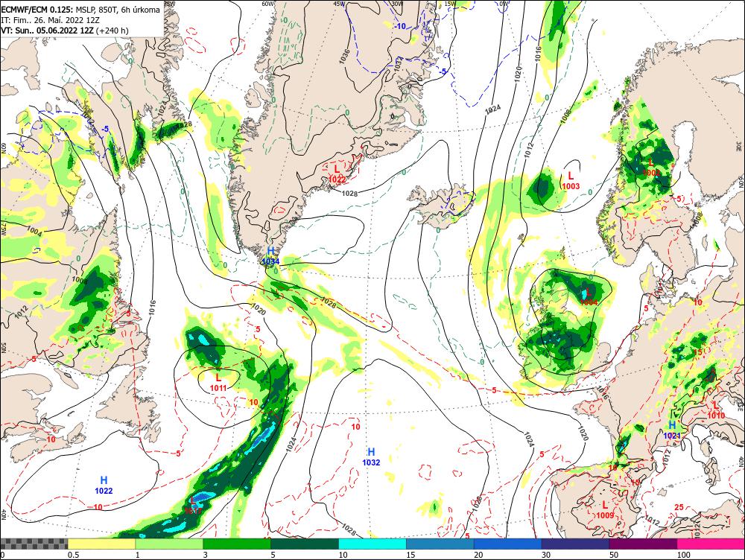Click the dark green 5–10 mm legend swatch
The width and height of the screenshot is (745, 560).
(305, 544)
